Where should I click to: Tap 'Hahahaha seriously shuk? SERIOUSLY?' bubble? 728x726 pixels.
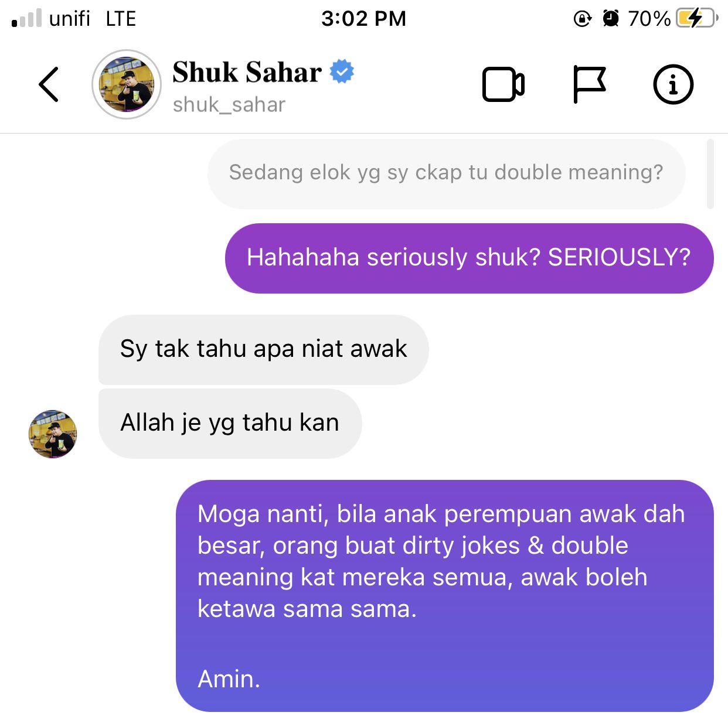tap(469, 258)
